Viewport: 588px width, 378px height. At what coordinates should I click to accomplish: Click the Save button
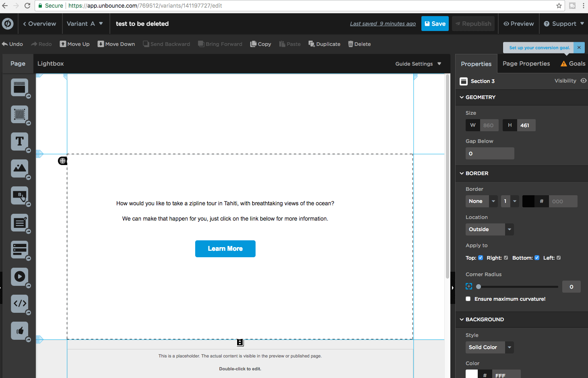click(x=435, y=24)
